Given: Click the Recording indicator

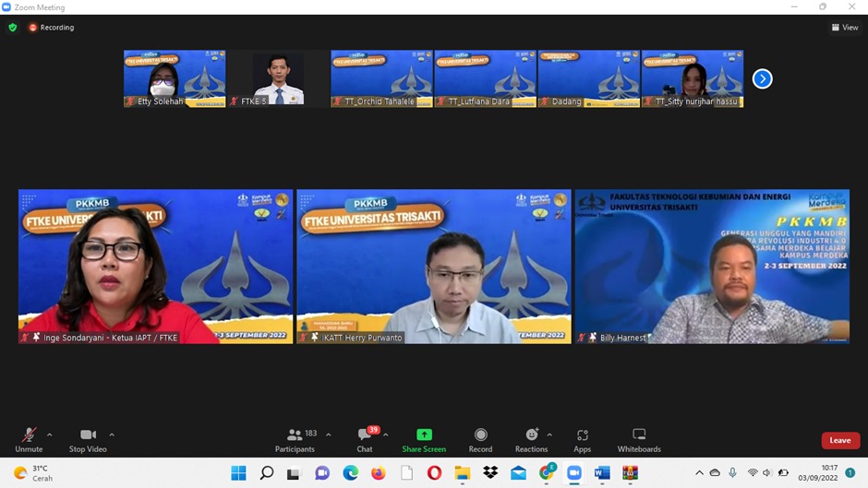Looking at the screenshot, I should pyautogui.click(x=52, y=27).
